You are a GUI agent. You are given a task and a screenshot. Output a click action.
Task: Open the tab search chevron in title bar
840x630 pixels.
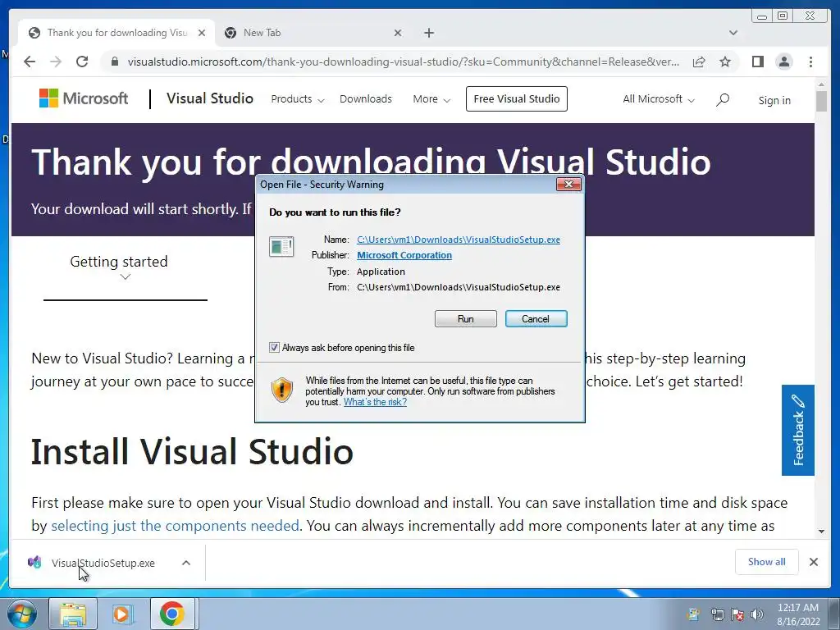(733, 33)
